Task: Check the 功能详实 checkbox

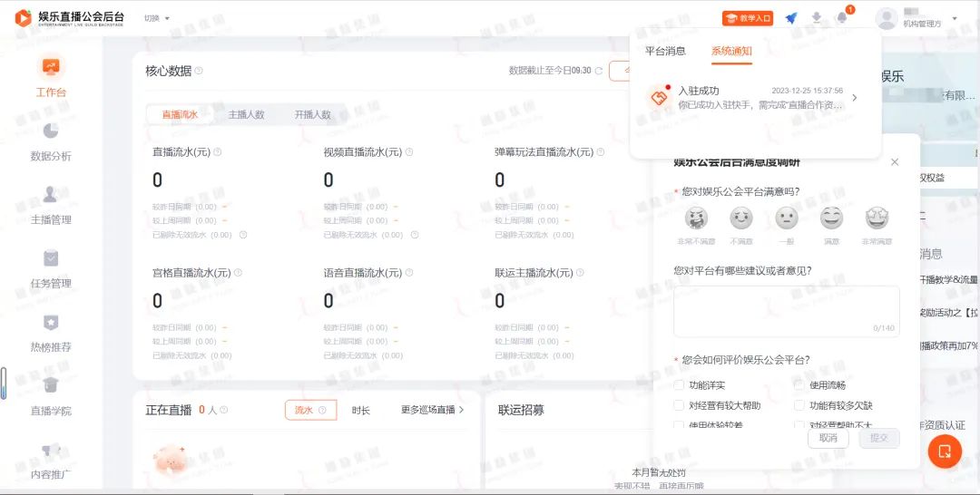Action: coord(679,385)
